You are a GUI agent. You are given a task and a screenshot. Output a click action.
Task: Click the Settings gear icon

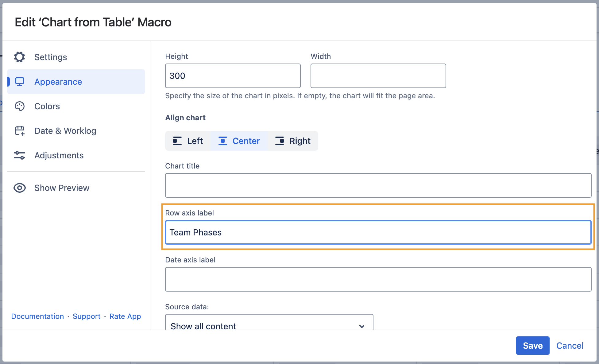tap(20, 57)
